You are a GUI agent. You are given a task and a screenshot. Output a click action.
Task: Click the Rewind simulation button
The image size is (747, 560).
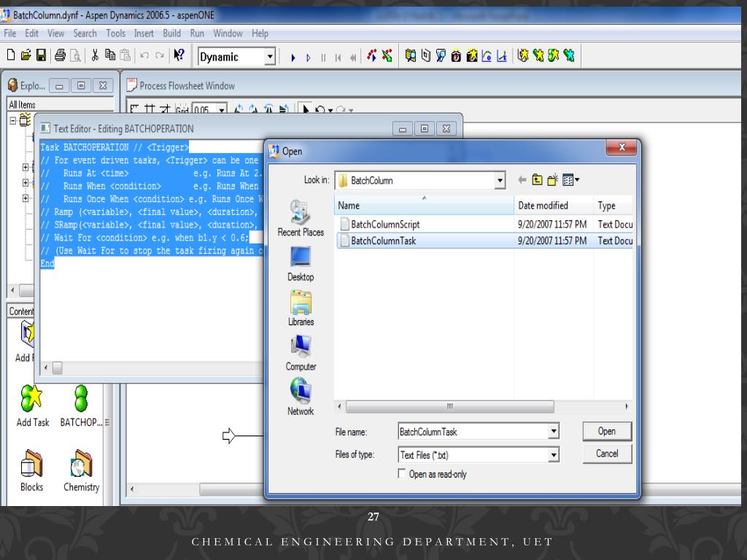click(x=352, y=58)
